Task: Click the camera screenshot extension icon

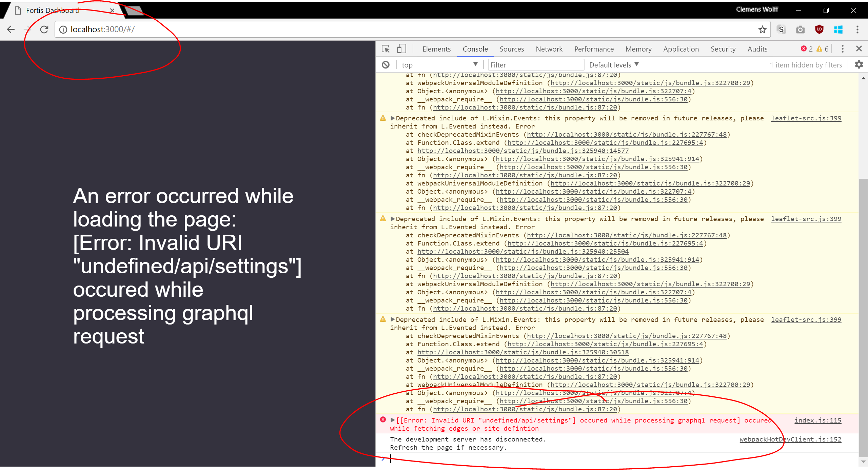Action: [800, 30]
